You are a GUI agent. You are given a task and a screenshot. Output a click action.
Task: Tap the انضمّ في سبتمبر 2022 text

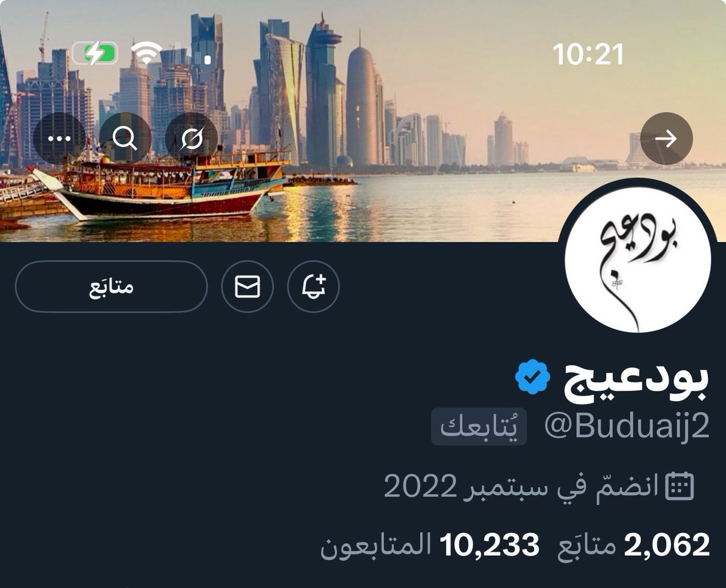click(521, 486)
